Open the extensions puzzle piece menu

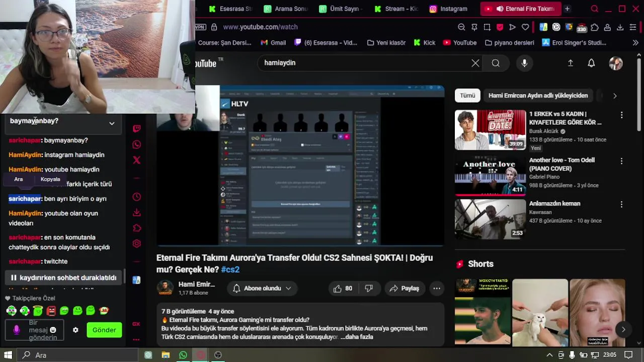[595, 27]
